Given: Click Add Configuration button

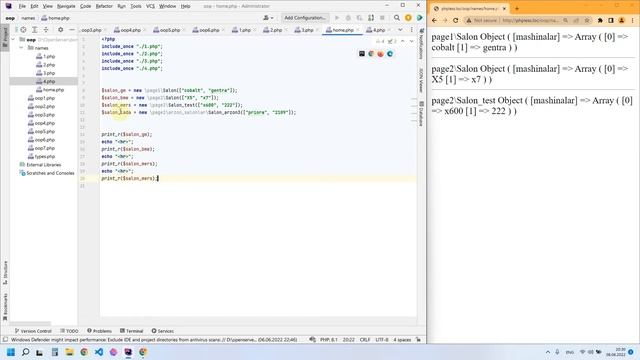Looking at the screenshot, I should click(305, 18).
